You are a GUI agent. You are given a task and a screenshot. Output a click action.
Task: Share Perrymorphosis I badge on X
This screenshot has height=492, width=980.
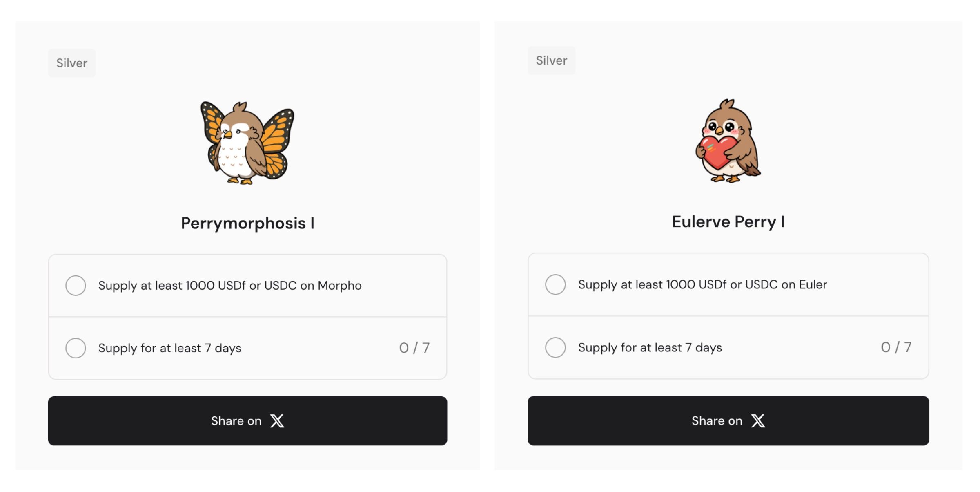tap(247, 421)
